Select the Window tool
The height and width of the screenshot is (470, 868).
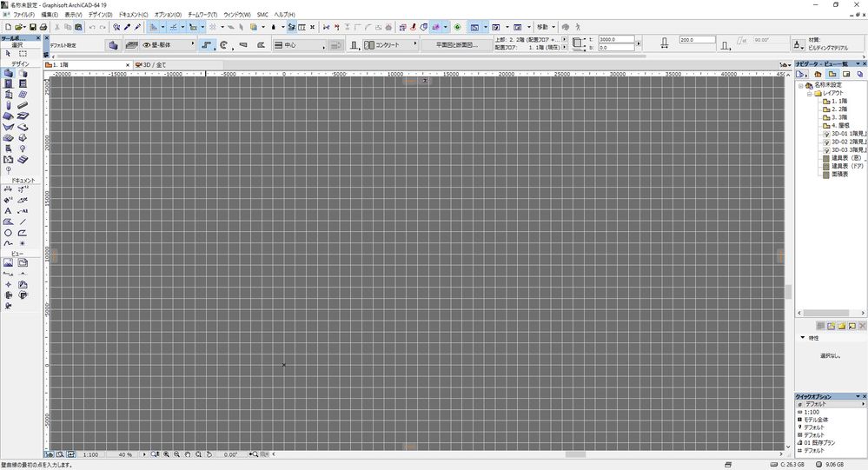(23, 83)
